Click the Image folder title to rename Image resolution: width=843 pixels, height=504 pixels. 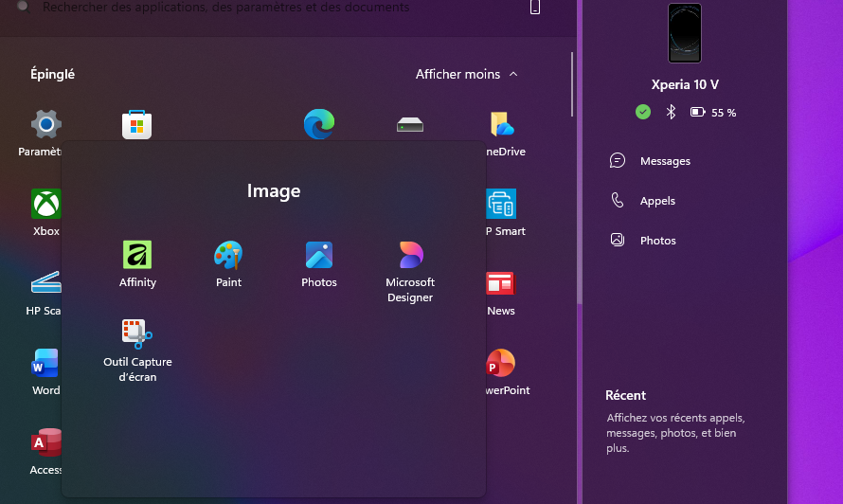(x=274, y=191)
